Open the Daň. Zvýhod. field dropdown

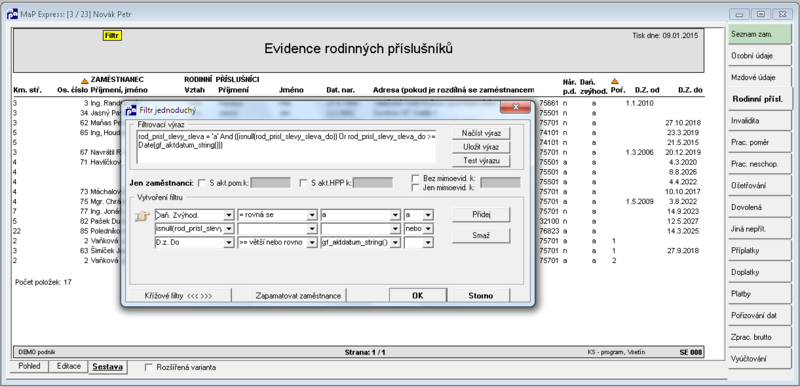pos(229,216)
